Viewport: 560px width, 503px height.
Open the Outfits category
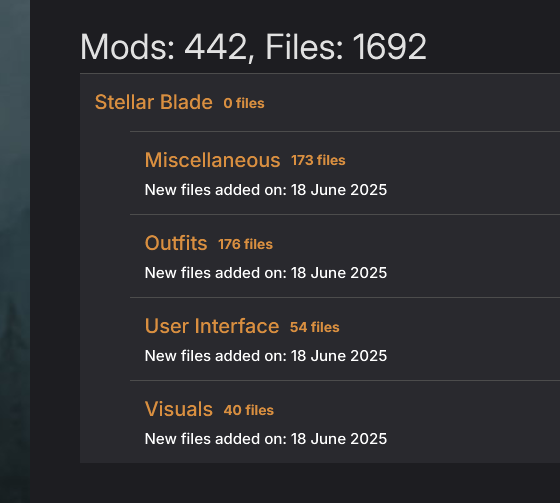(x=176, y=243)
